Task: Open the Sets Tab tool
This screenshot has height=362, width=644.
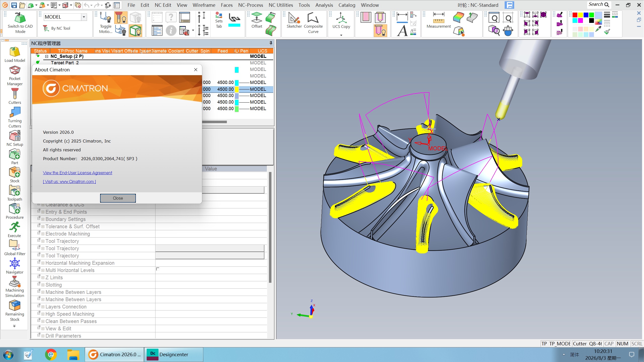Action: pos(219,21)
